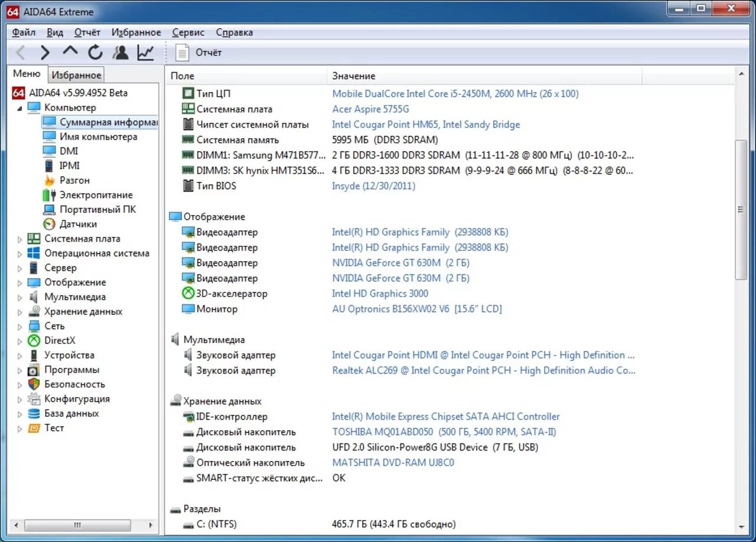
Task: Select Суммарная информация tree item
Action: pos(99,122)
